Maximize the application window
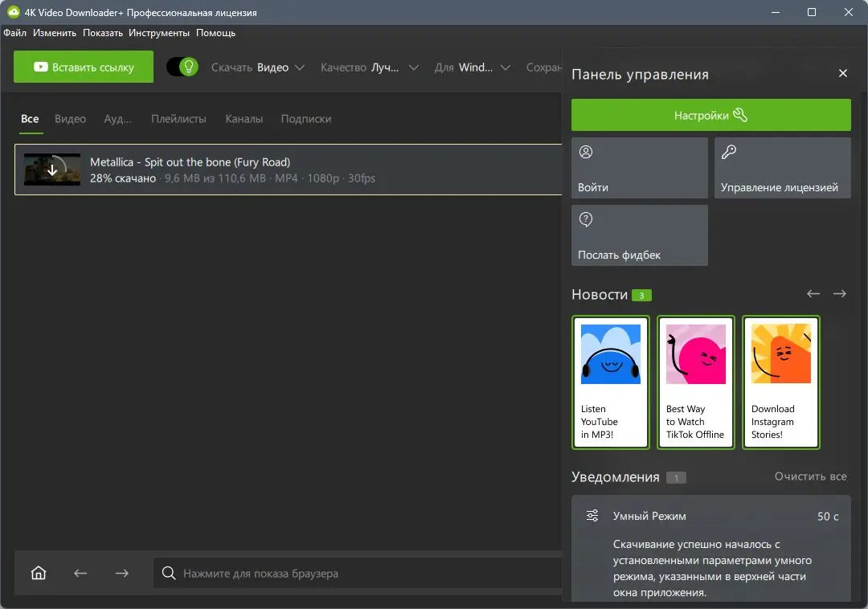The width and height of the screenshot is (868, 609). [812, 12]
